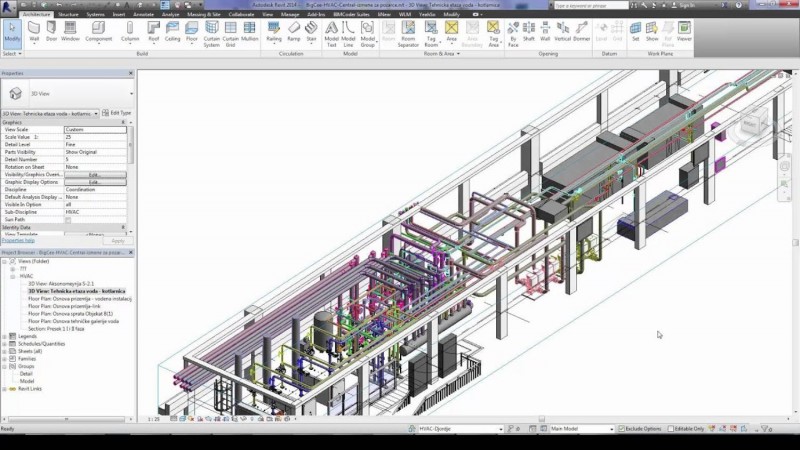The image size is (800, 450).
Task: Open the work plane Viewer
Action: (684, 32)
